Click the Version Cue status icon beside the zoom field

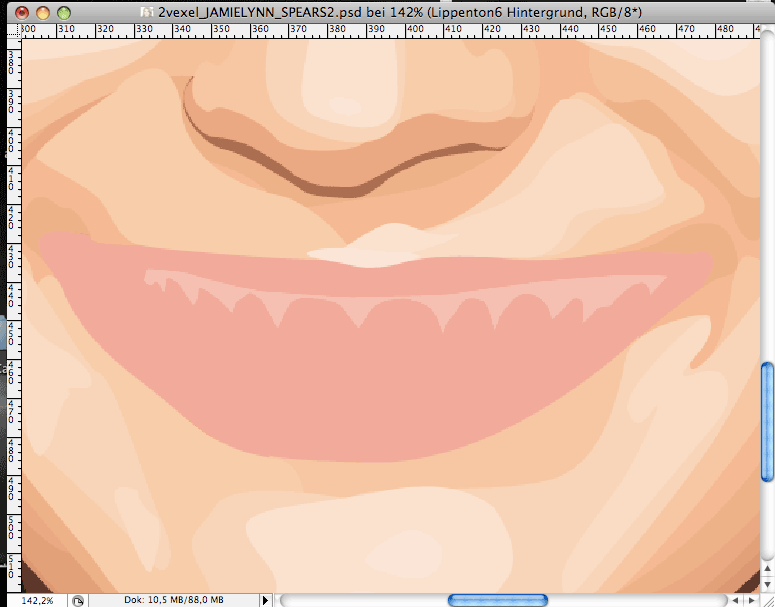78,601
